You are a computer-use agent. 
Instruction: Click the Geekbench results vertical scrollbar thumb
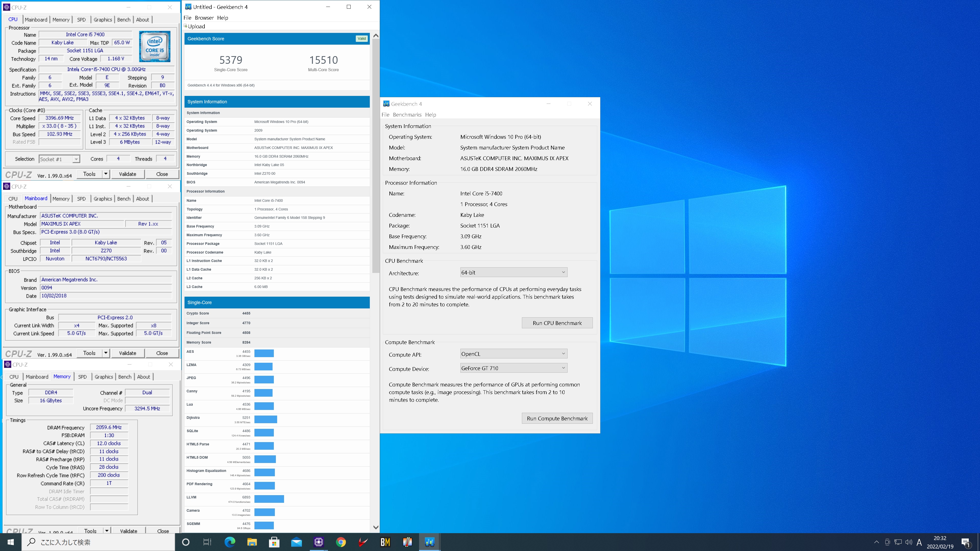[x=376, y=156]
